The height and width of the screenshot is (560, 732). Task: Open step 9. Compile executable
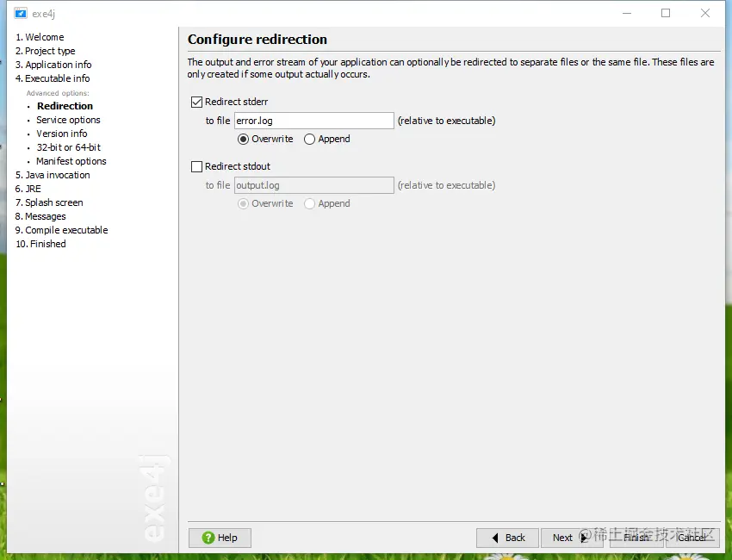click(62, 230)
